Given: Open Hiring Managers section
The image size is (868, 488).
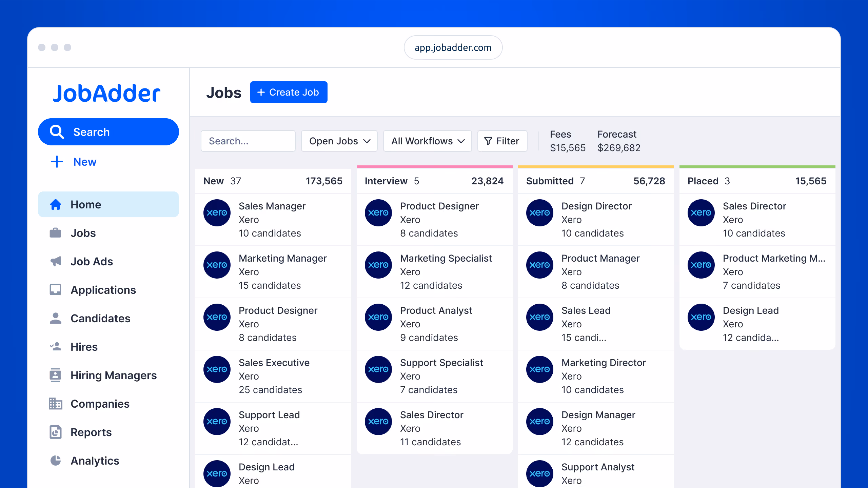Looking at the screenshot, I should pos(108,375).
